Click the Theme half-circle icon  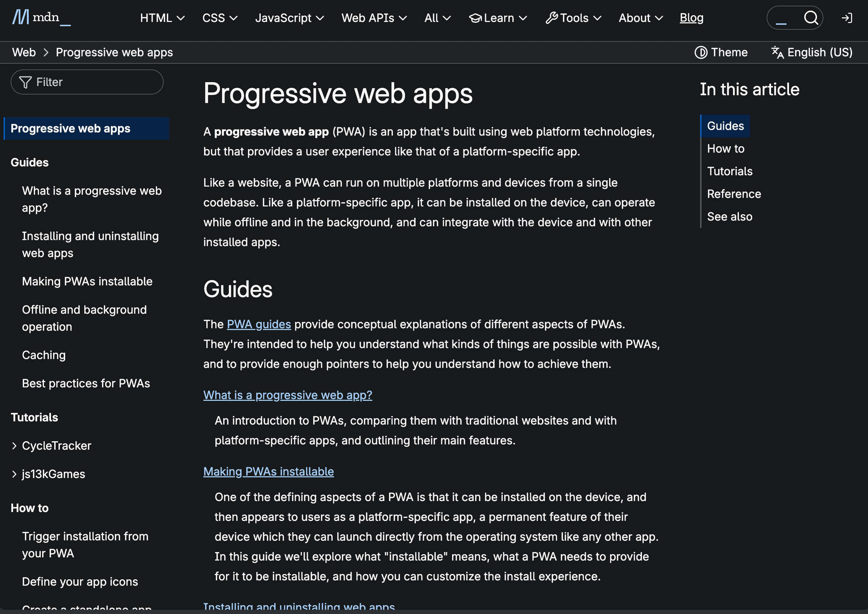point(701,52)
